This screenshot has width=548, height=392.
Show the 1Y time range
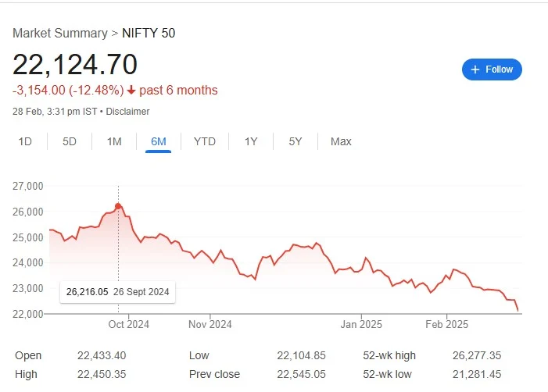coord(251,141)
